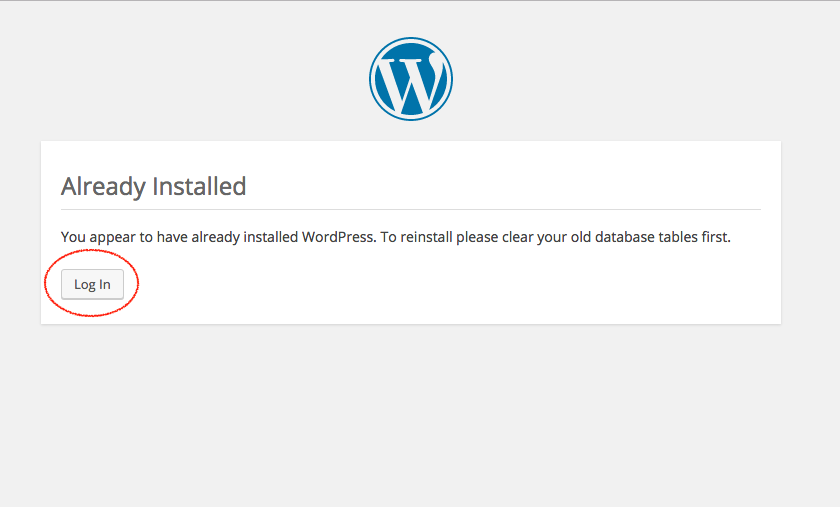Click the word "Already" in the heading
This screenshot has height=507, width=840.
103,186
